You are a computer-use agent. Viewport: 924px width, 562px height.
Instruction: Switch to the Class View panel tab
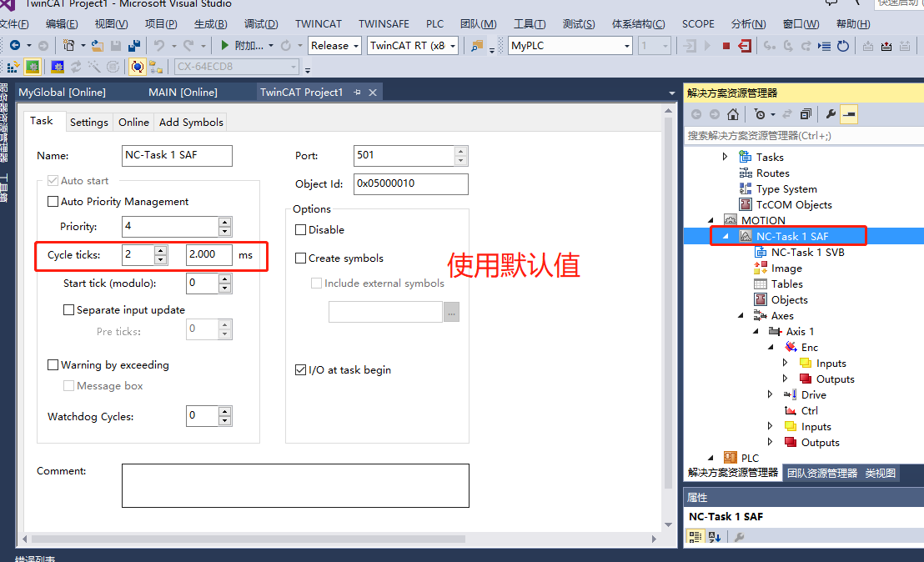pyautogui.click(x=881, y=473)
